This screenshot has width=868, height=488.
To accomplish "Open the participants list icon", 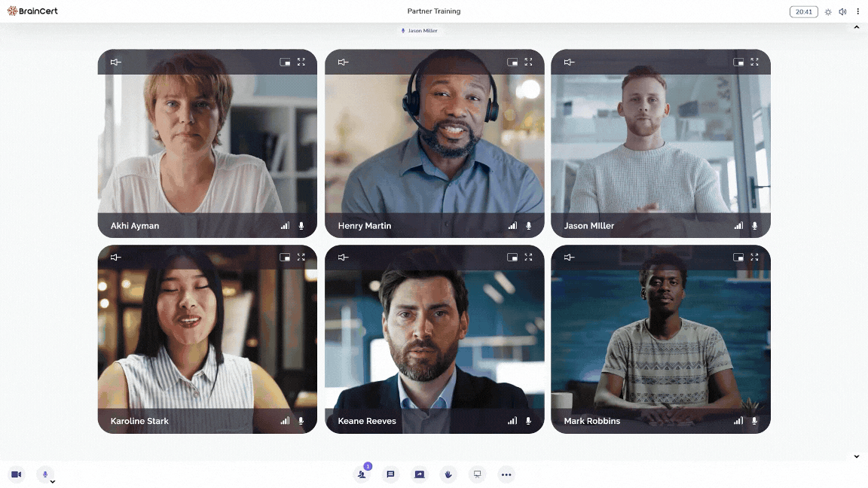I will (x=362, y=474).
